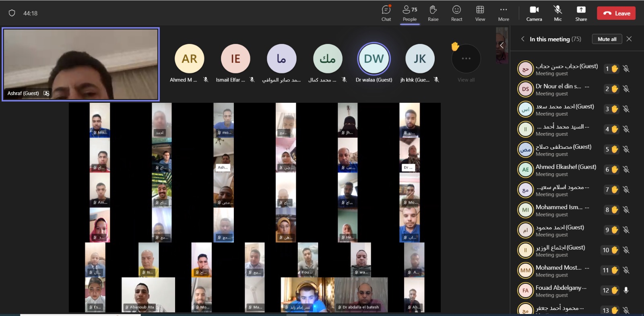Select Abanoub Ata video tile
The height and width of the screenshot is (316, 644).
click(x=148, y=295)
